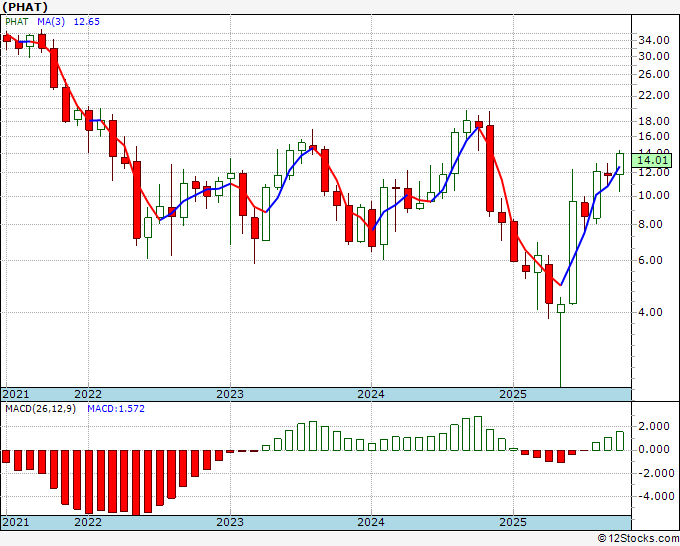680x546 pixels.
Task: Click the 26.00 price axis label
Action: [654, 74]
